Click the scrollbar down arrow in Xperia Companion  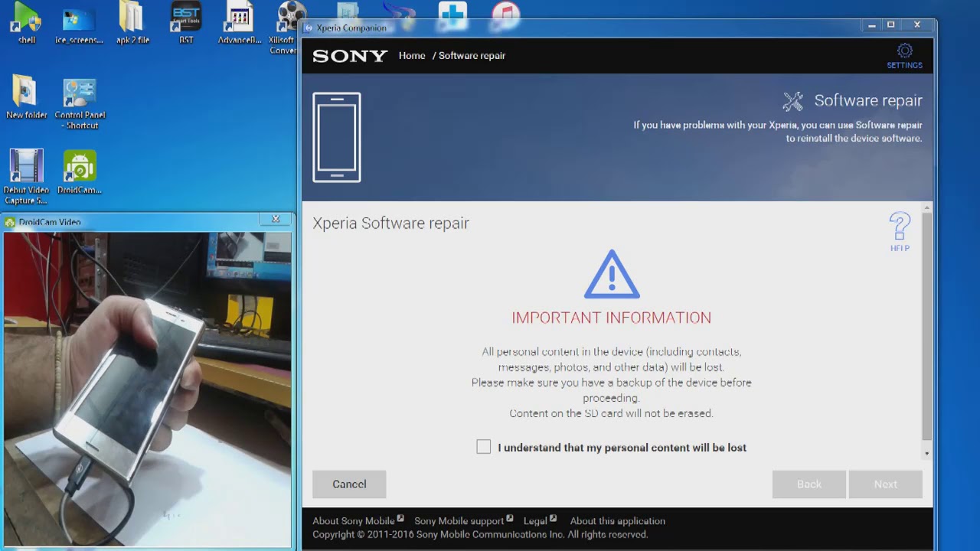927,453
